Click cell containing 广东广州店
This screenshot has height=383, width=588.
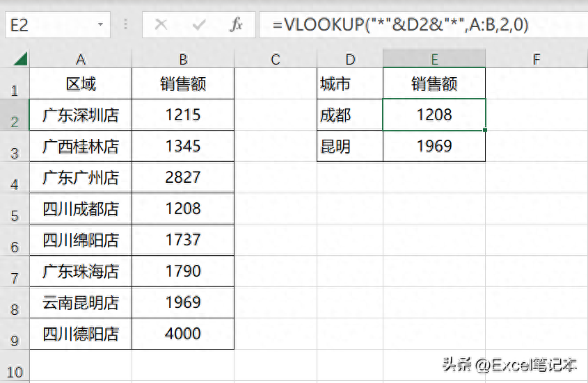(x=81, y=178)
